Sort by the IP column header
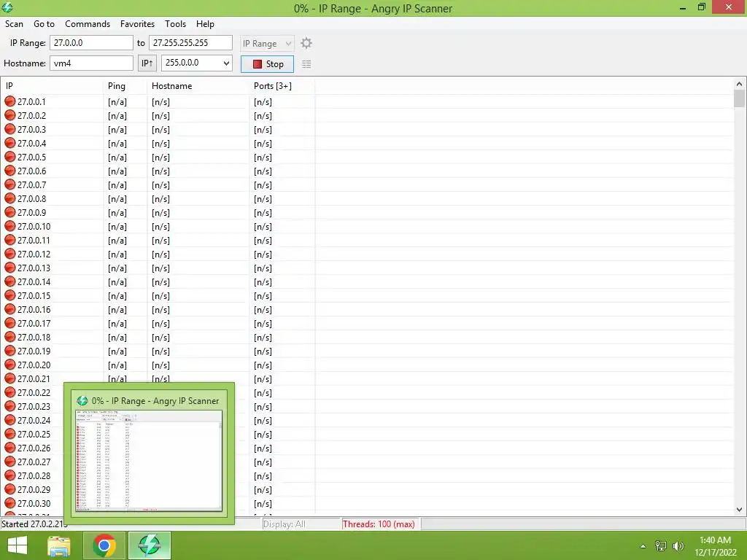 coord(52,86)
